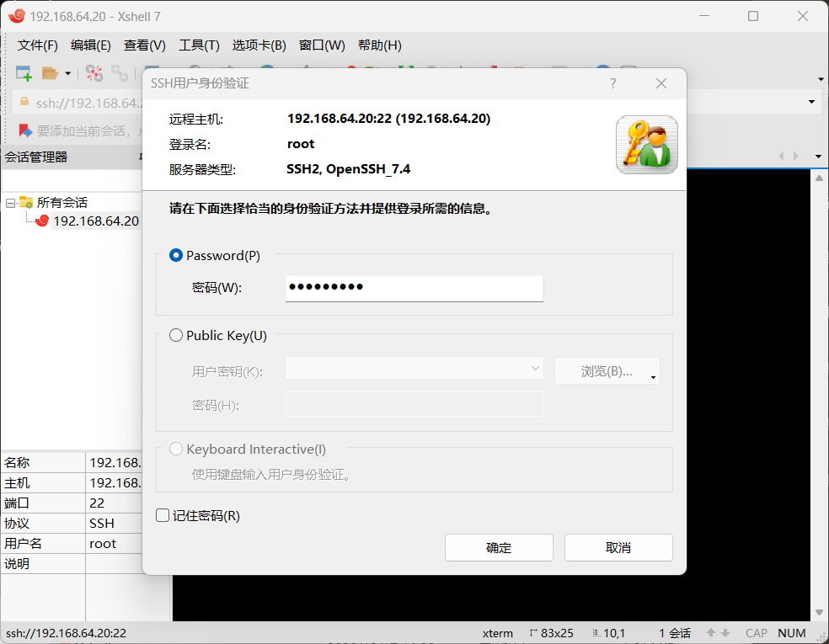Screen dimensions: 829x644
Task: Click the tab scroll right arrow
Action: 795,156
